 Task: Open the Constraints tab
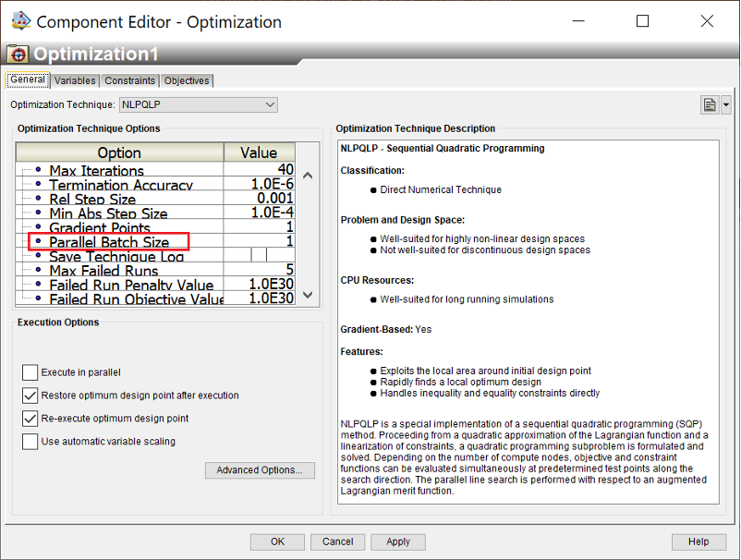129,81
